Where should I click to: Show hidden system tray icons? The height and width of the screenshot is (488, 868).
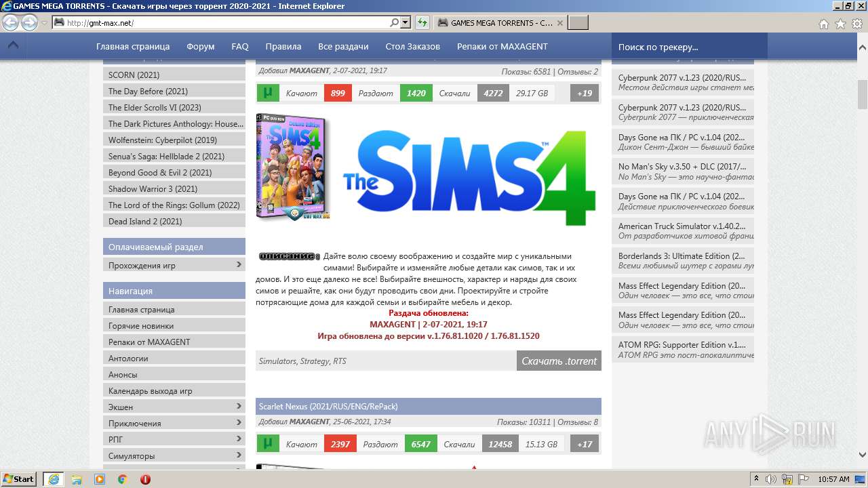[x=757, y=479]
